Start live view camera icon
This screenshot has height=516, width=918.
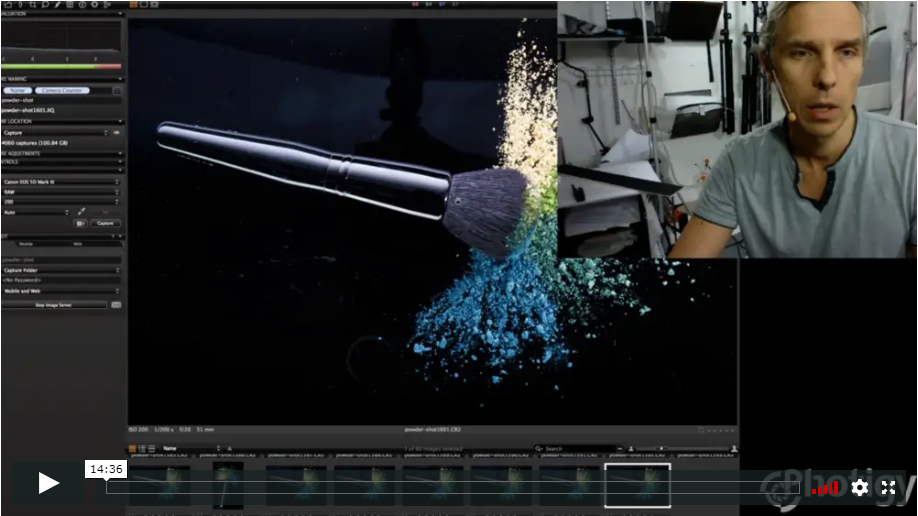81,224
